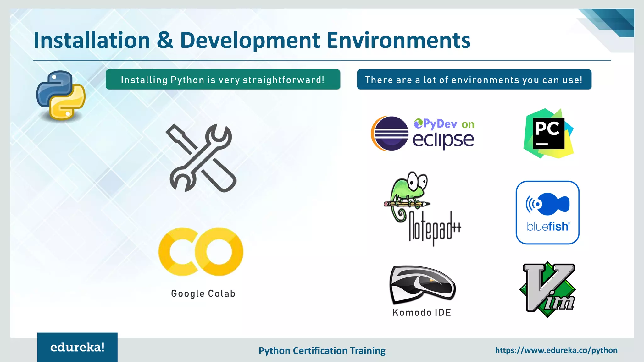Image resolution: width=644 pixels, height=362 pixels.
Task: Click the Python logo icon
Action: tap(61, 95)
